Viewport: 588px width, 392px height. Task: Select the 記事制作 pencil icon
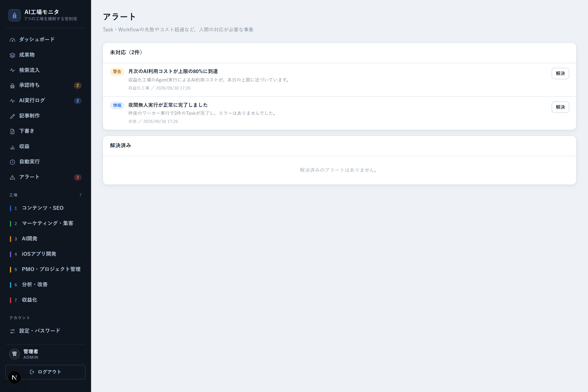pos(12,116)
